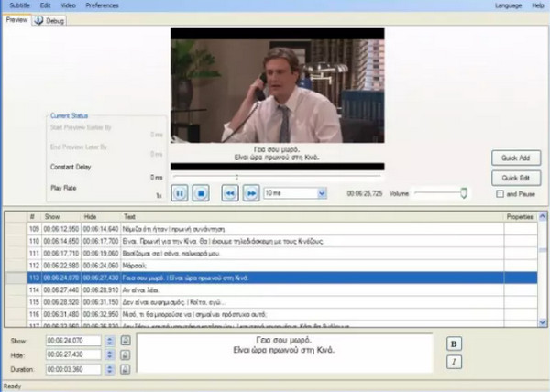Adjust the Duration spinner arrows

110,369
